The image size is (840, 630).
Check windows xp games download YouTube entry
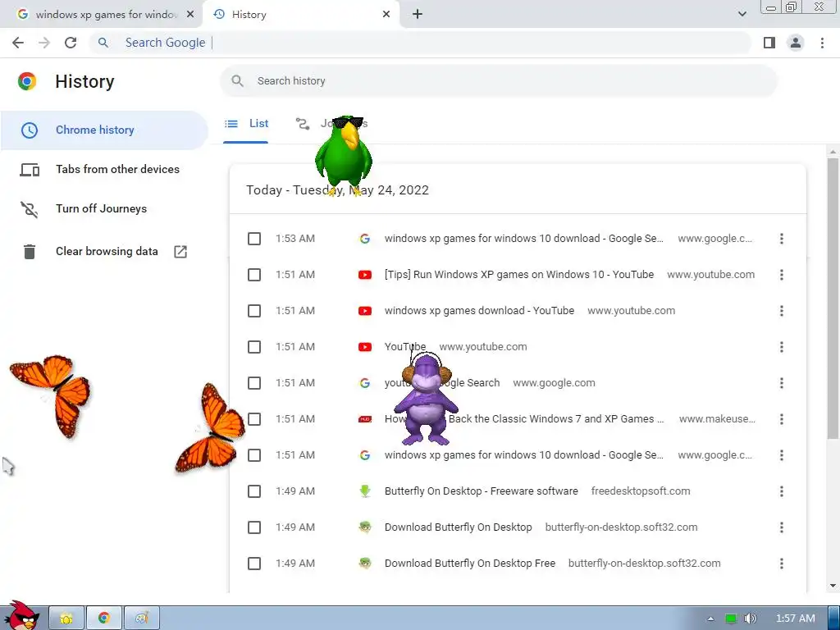click(254, 311)
